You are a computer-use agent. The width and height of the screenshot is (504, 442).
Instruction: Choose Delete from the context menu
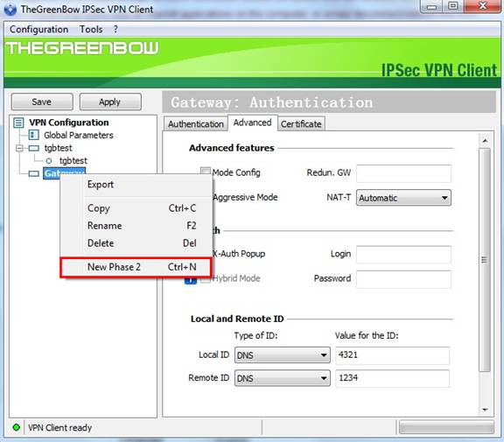tap(136, 243)
